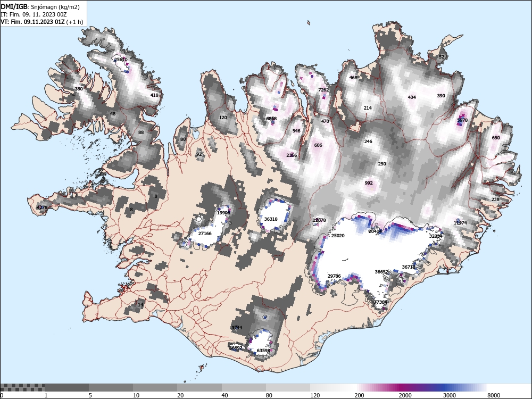532x399 pixels.
Task: Click the map value 48
Action: (113, 114)
